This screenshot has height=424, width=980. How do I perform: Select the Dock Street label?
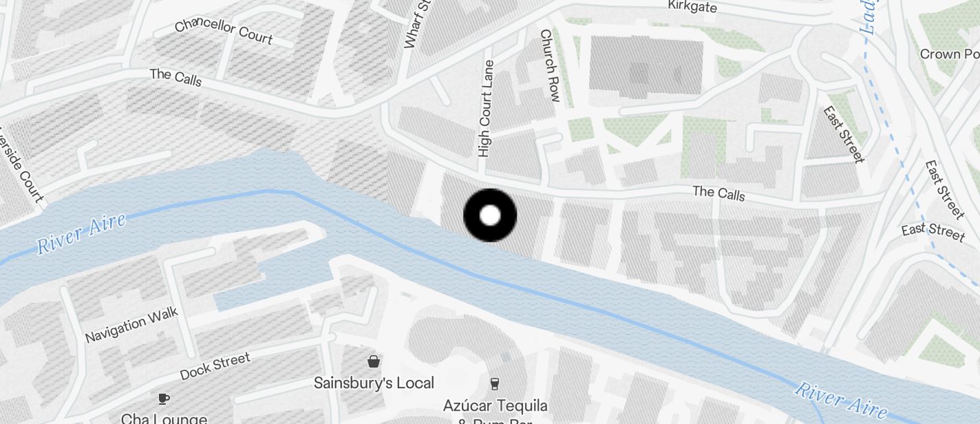point(215,366)
